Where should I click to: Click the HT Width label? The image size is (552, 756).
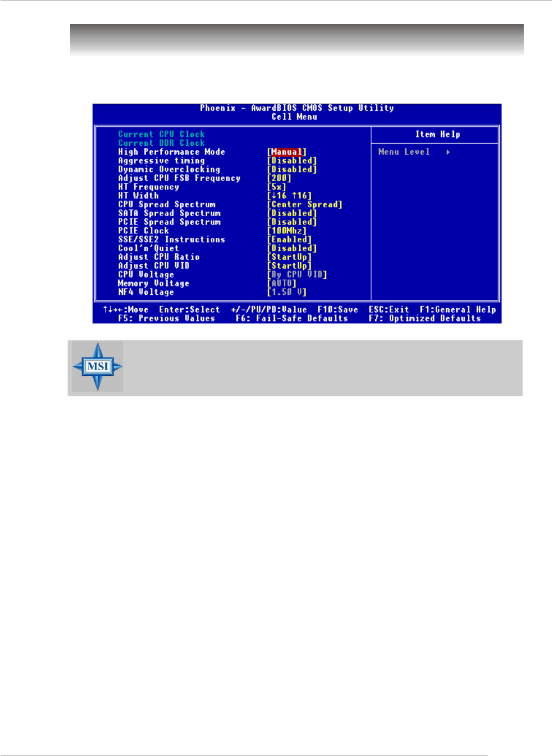[x=139, y=196]
